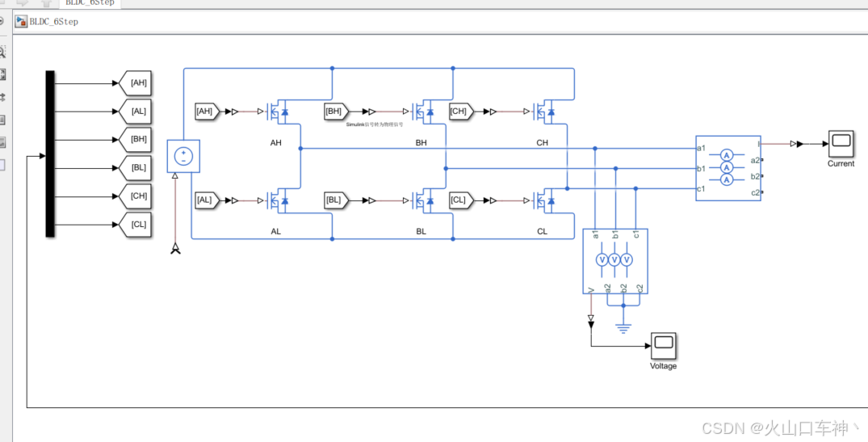Select the Simulink信号转为物理信号 annotation

point(375,124)
